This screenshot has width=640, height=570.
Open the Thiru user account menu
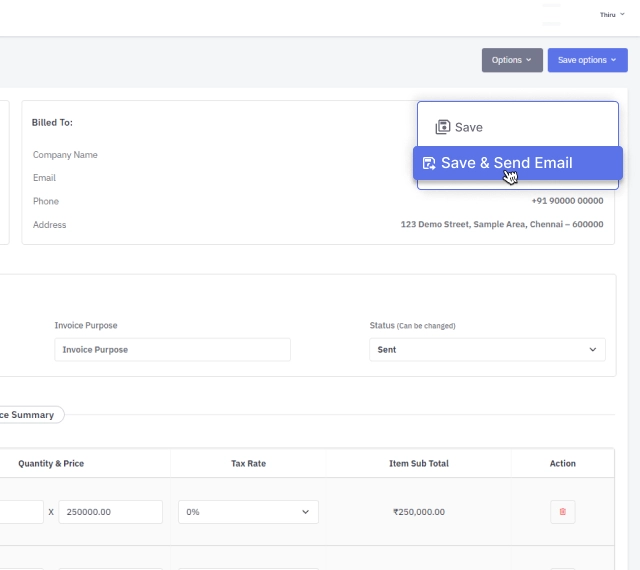(611, 14)
